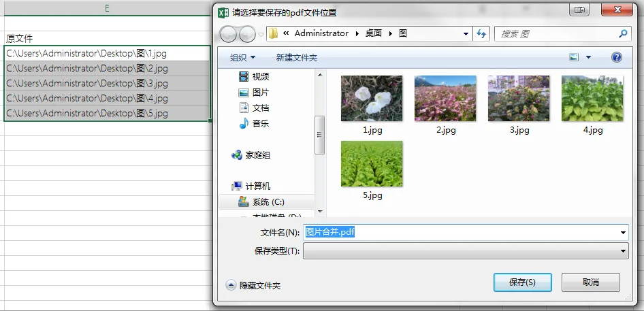Click the 新建文件夹 button
644x311 pixels.
pos(297,58)
